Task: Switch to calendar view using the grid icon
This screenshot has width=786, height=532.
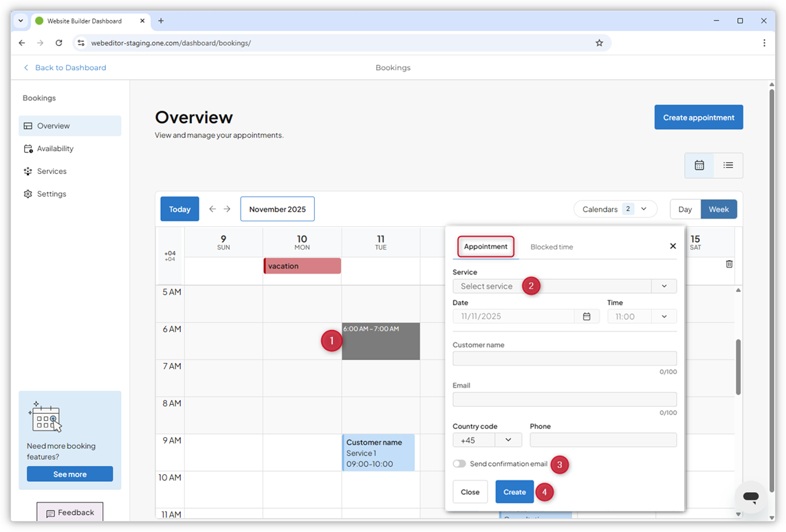Action: [x=699, y=165]
